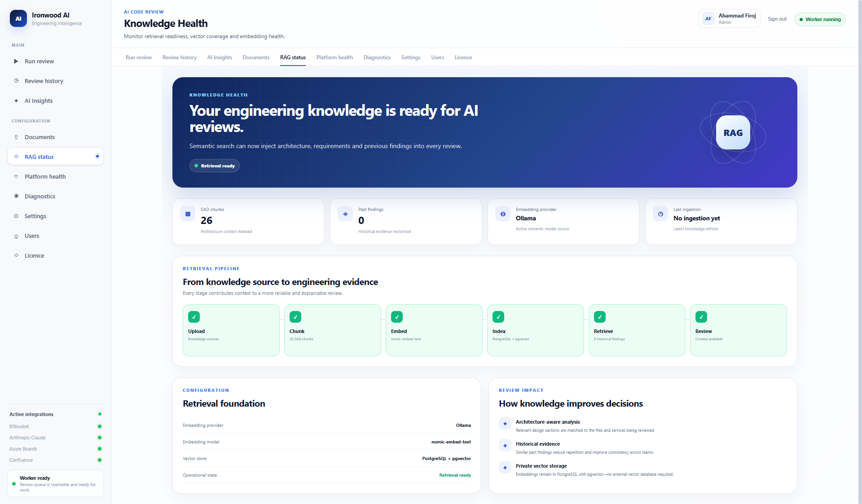
Task: Click the Sign out link
Action: (x=777, y=19)
